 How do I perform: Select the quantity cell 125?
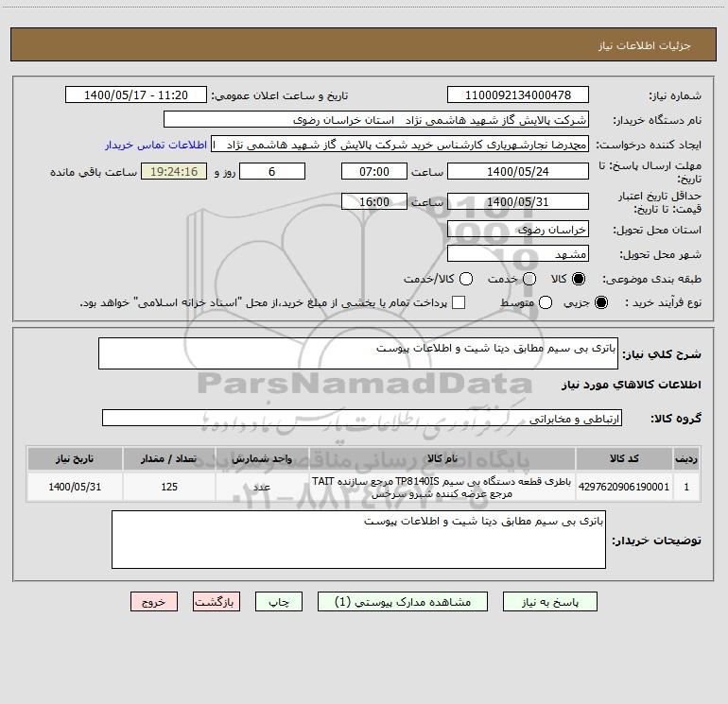169,487
